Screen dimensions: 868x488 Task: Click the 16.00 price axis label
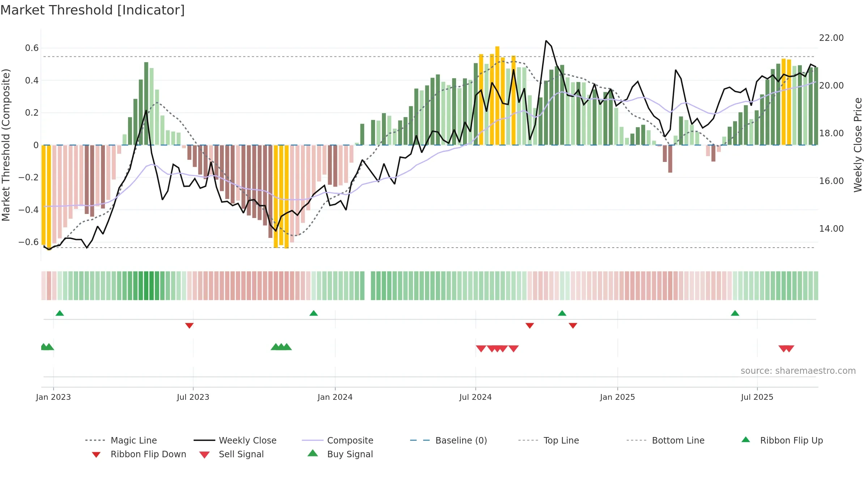831,181
